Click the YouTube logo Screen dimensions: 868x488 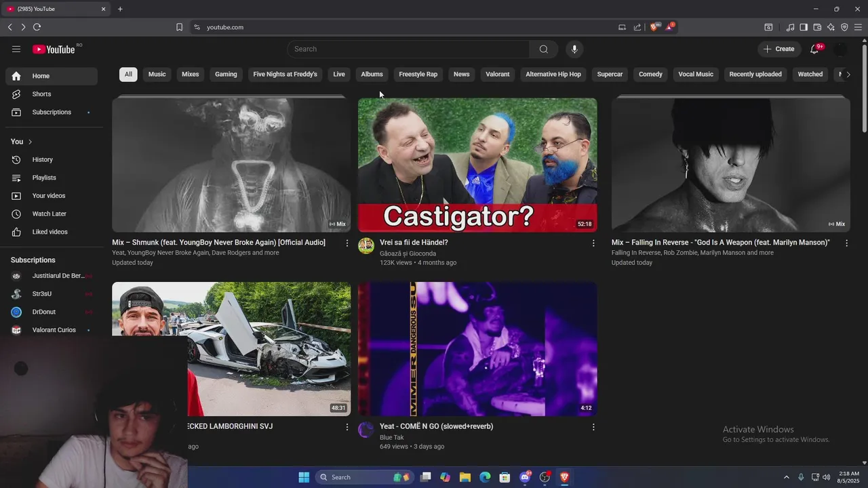pos(54,49)
